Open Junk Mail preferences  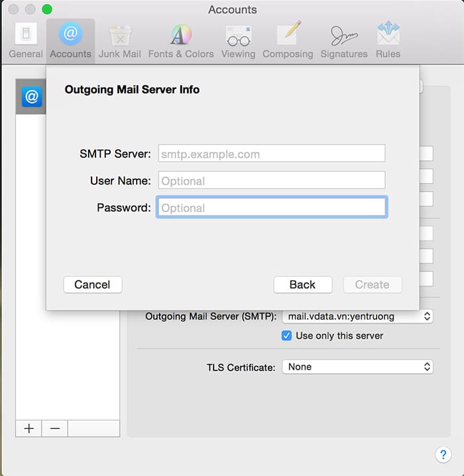pos(120,40)
